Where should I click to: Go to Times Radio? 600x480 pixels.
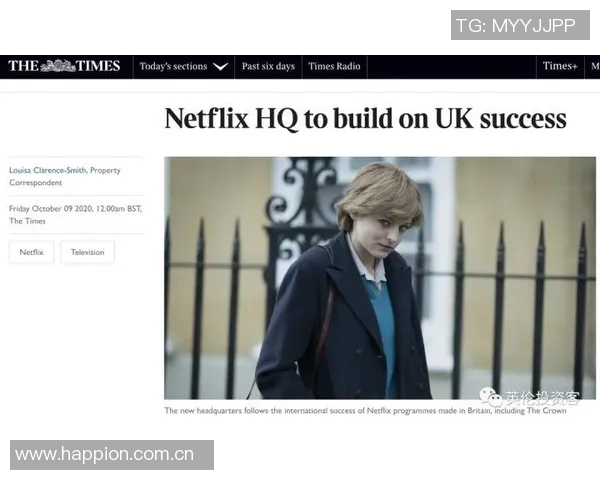click(334, 67)
